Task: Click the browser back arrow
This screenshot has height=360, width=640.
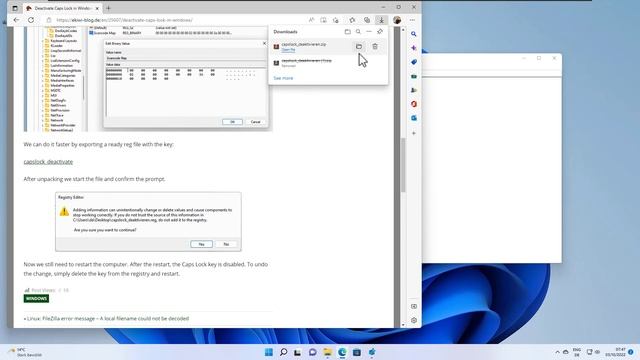Action: pyautogui.click(x=16, y=20)
